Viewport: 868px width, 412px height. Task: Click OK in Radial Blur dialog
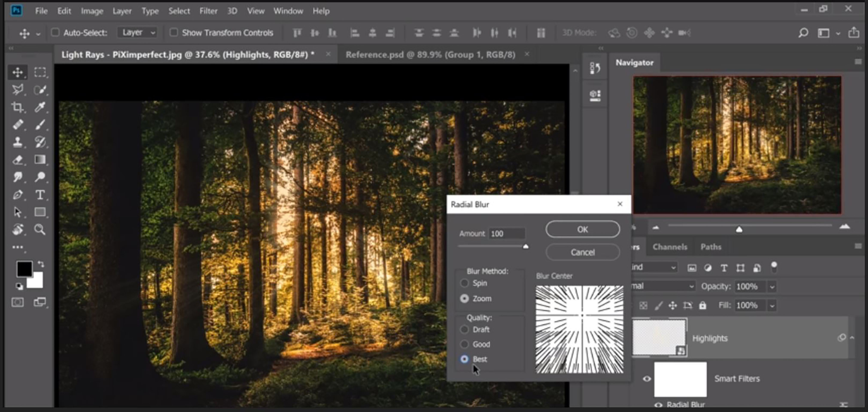coord(583,230)
